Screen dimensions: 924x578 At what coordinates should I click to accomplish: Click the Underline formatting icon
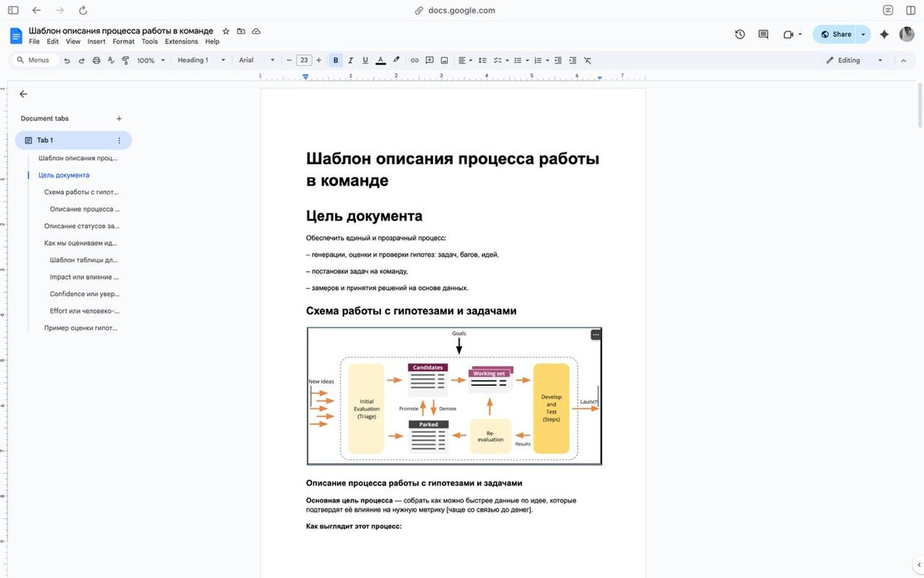pyautogui.click(x=365, y=60)
